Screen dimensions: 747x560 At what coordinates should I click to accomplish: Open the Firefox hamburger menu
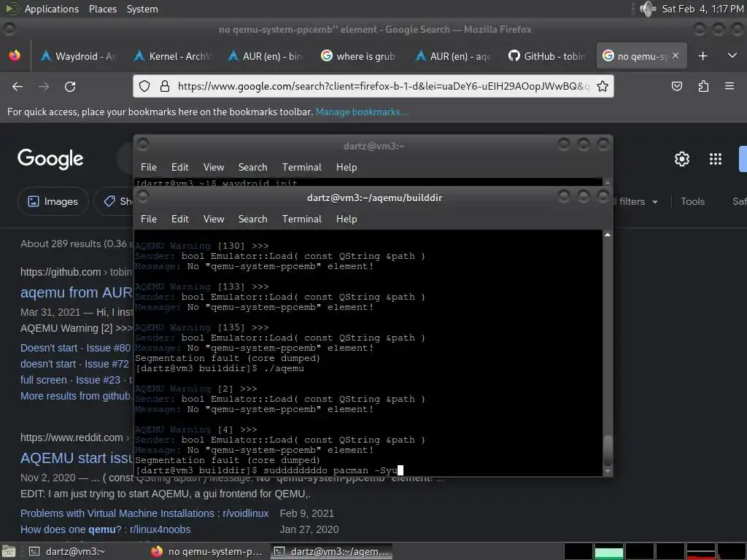coord(729,86)
